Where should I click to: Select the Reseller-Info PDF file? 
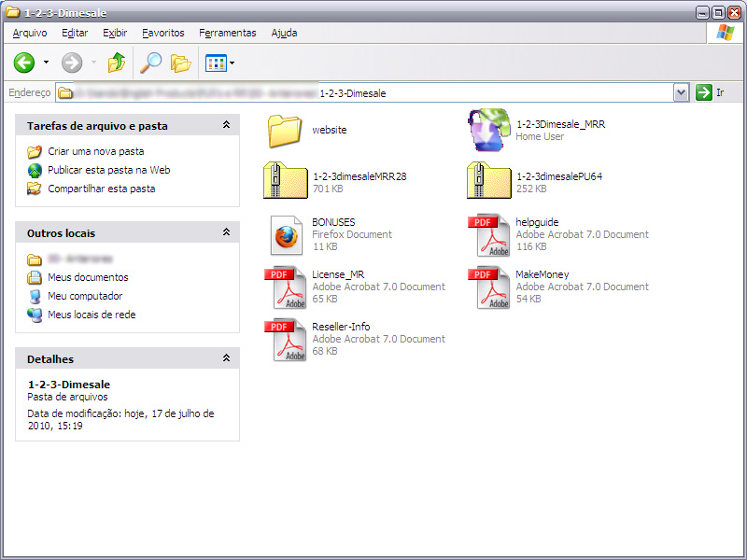288,339
